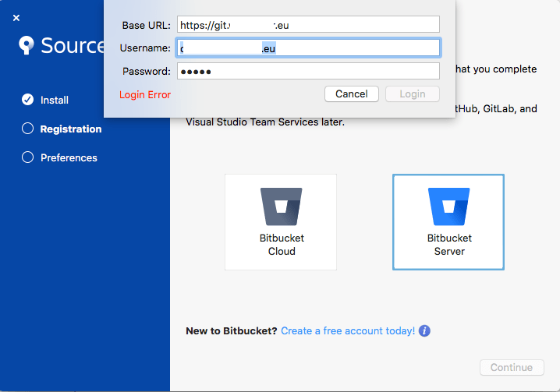Click the Base URL label

[147, 26]
